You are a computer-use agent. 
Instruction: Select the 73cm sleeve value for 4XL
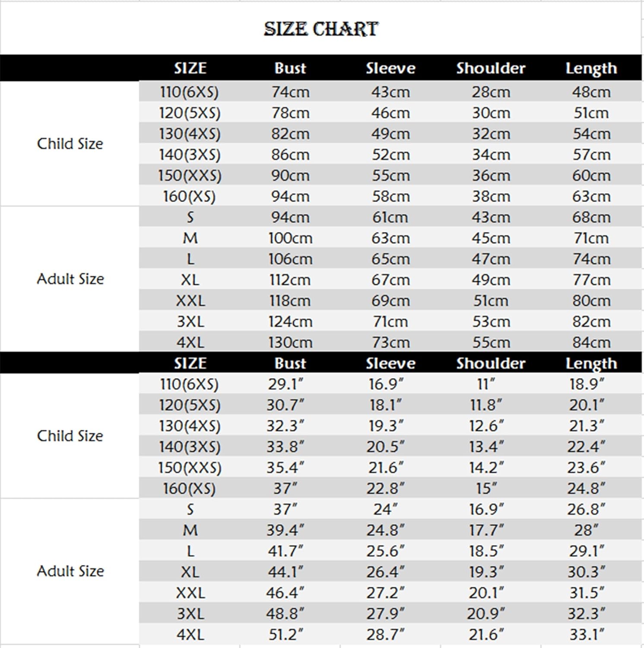point(391,343)
